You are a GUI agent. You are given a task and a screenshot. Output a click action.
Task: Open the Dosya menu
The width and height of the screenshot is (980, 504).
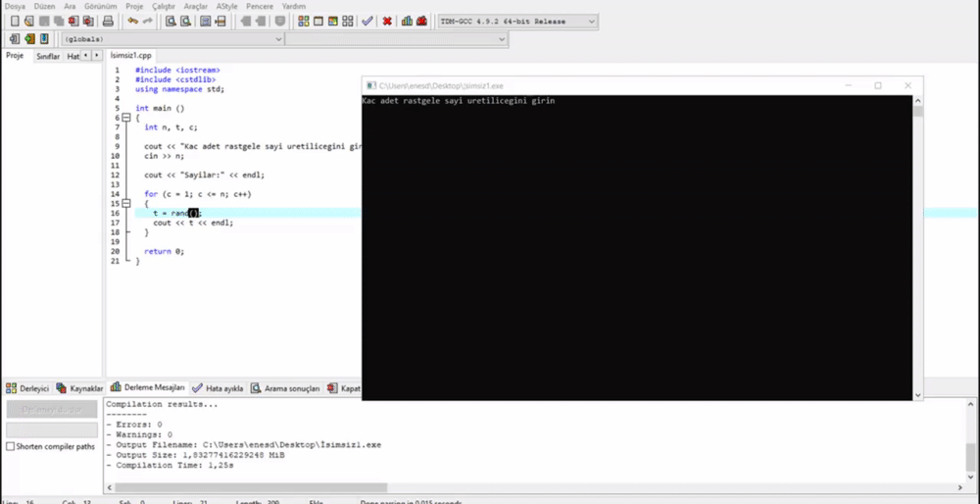tap(15, 6)
